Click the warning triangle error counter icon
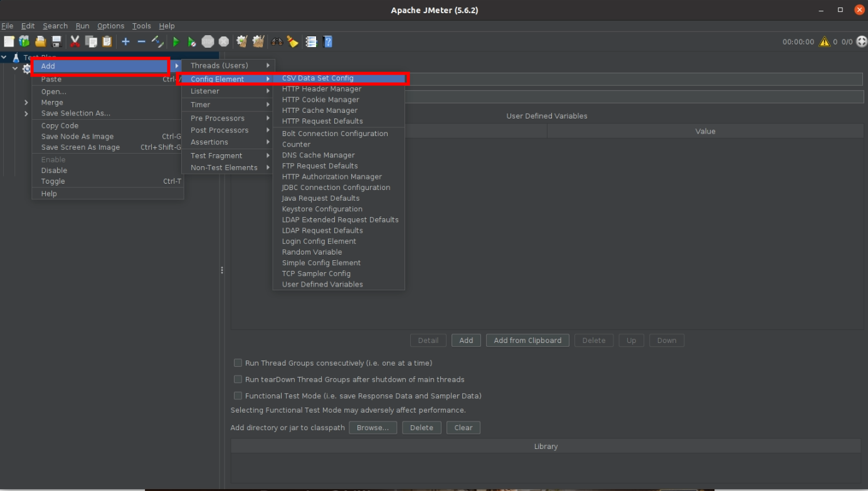The height and width of the screenshot is (491, 868). [824, 41]
